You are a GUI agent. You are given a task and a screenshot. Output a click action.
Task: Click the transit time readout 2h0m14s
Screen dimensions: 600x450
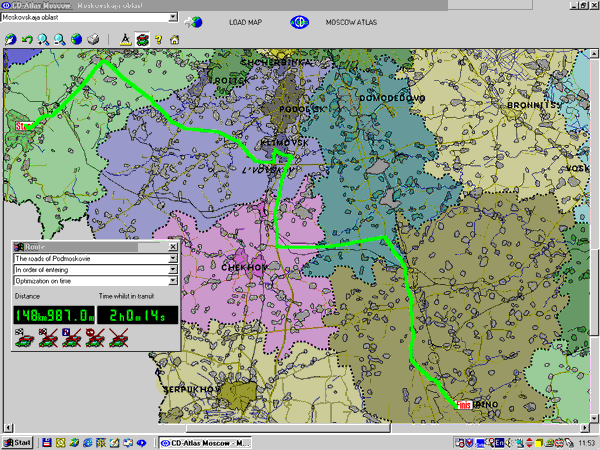[x=138, y=315]
